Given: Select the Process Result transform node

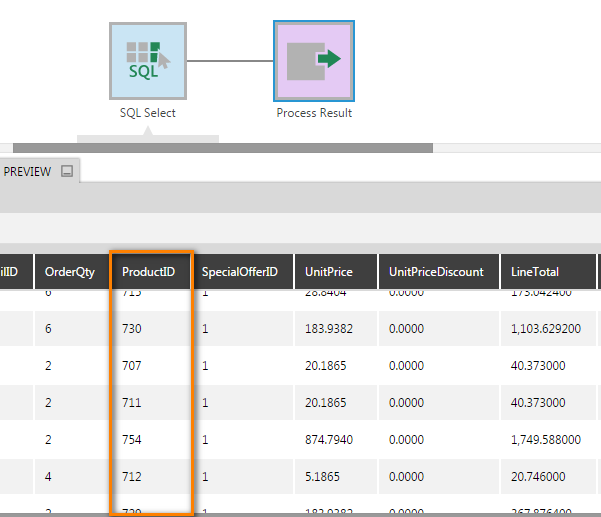Looking at the screenshot, I should coord(314,61).
